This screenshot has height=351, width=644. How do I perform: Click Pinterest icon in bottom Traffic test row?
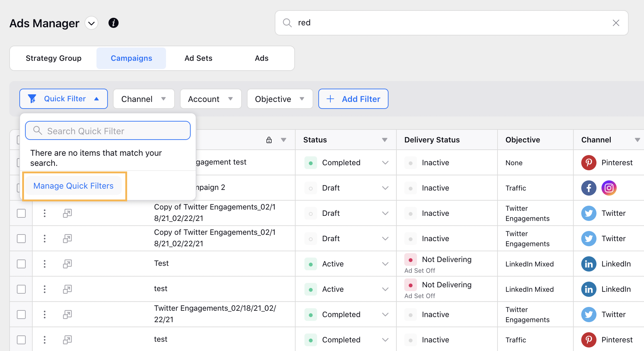[589, 340]
